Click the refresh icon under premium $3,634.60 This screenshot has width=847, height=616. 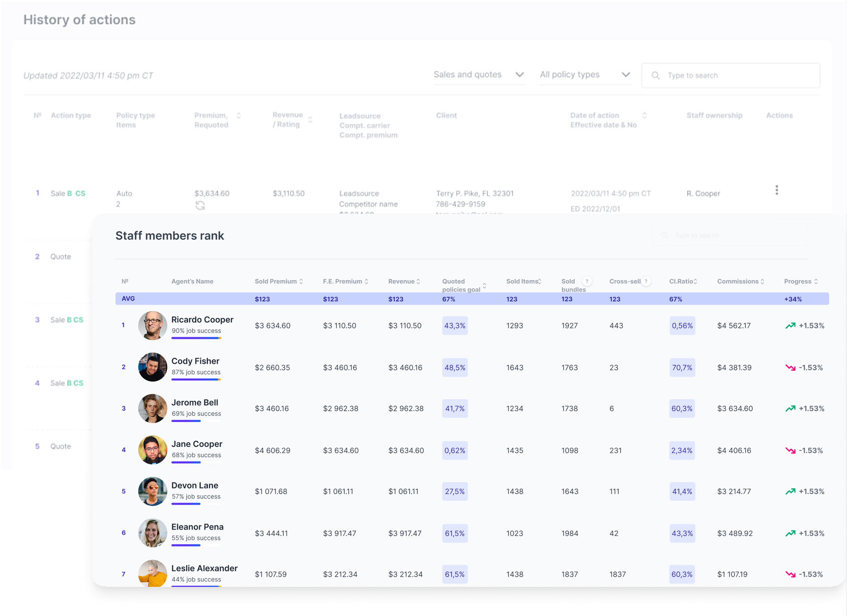pyautogui.click(x=200, y=206)
